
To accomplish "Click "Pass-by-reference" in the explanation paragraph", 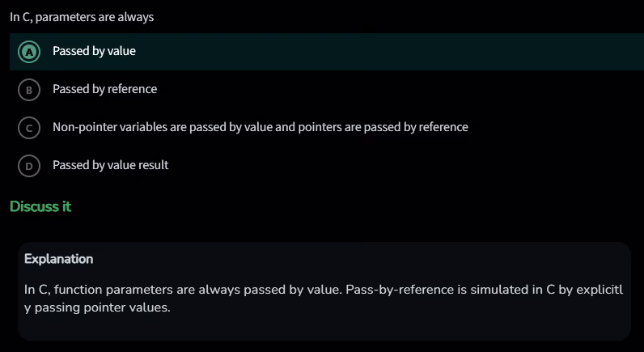I will pyautogui.click(x=395, y=290).
